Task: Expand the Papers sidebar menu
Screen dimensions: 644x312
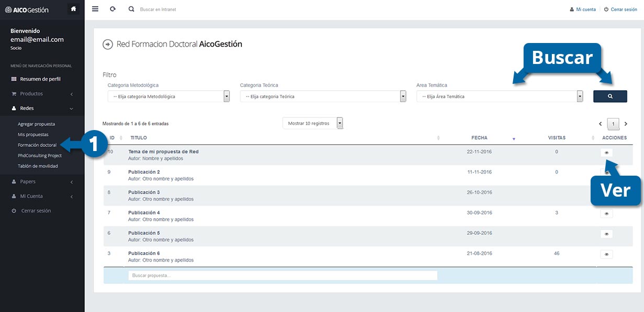Action: click(42, 181)
